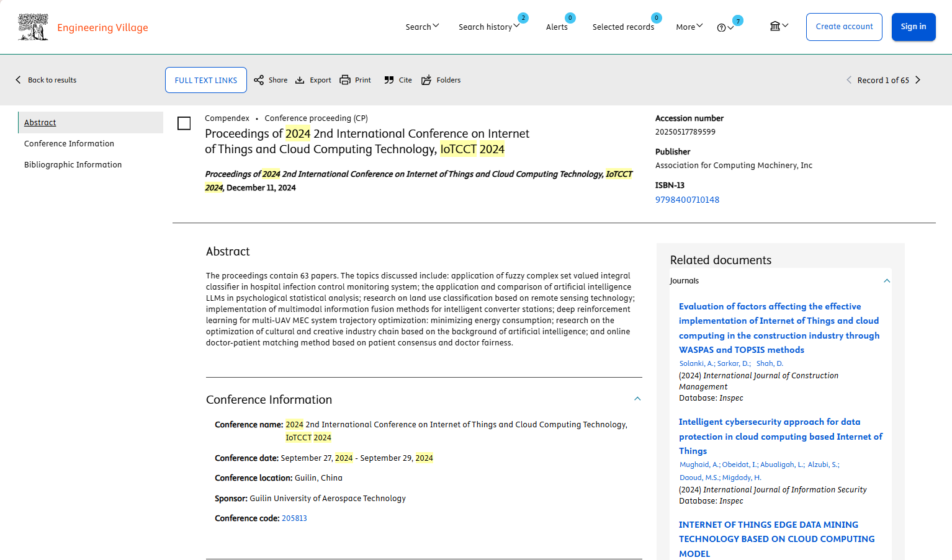Click the Engineering Village home link
Image resolution: width=952 pixels, height=560 pixels.
click(x=102, y=27)
